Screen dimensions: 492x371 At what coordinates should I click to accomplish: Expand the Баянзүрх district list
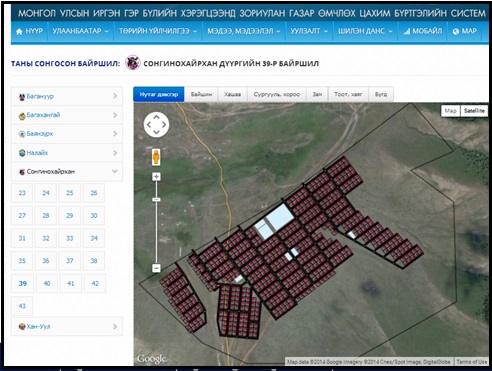(67, 134)
